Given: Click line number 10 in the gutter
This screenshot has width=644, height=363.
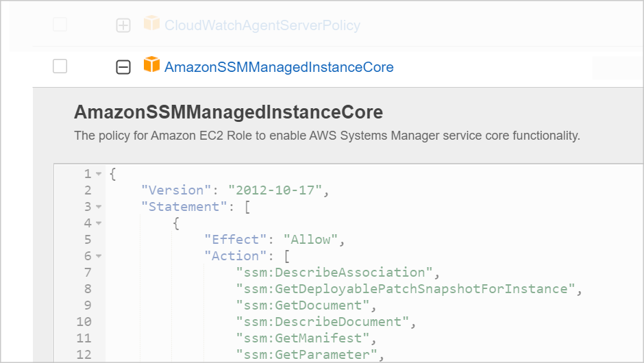Looking at the screenshot, I should [x=84, y=321].
